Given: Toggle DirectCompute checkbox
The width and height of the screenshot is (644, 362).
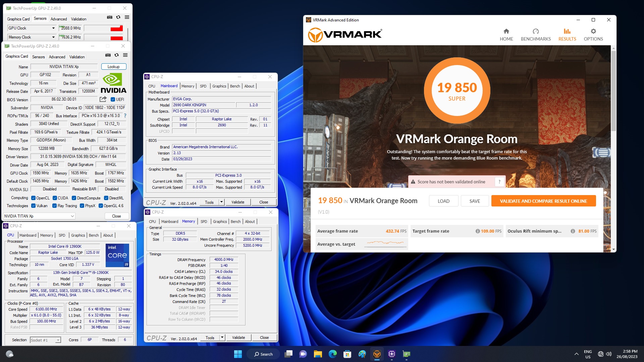Looking at the screenshot, I should tap(74, 198).
